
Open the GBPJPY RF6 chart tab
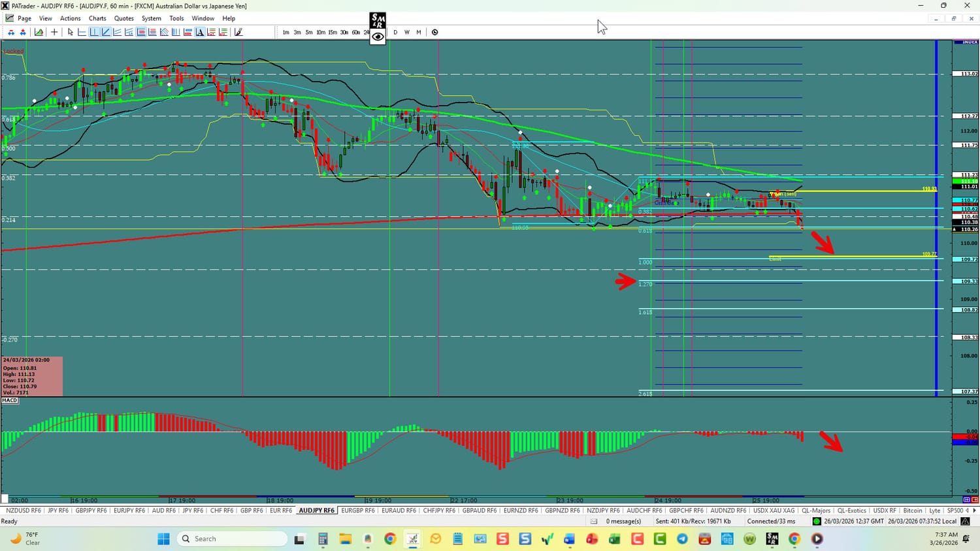point(91,511)
